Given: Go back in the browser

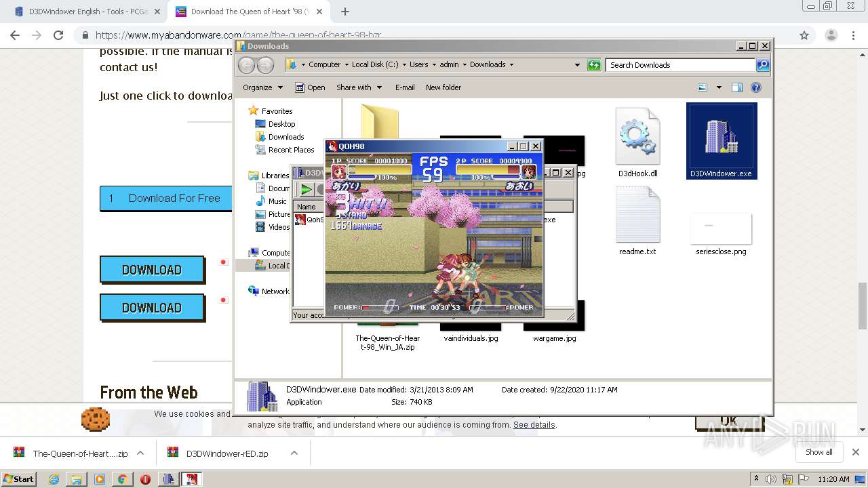Looking at the screenshot, I should click(x=15, y=35).
